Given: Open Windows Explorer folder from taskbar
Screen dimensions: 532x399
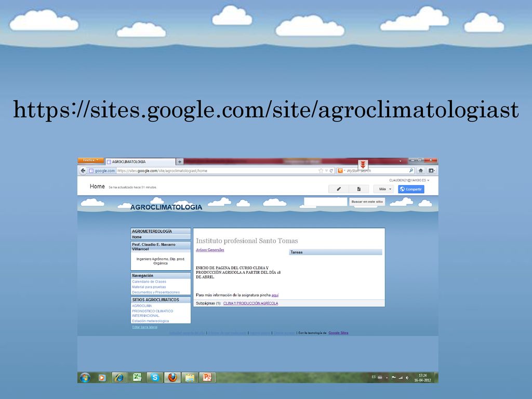Looking at the screenshot, I should pyautogui.click(x=190, y=377).
